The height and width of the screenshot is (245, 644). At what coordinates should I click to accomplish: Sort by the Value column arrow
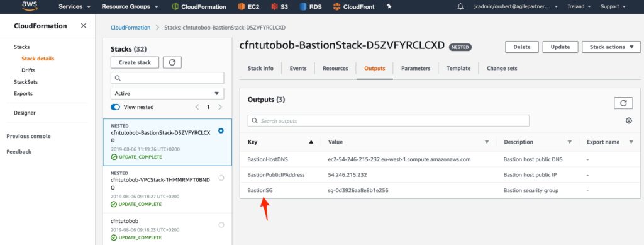487,142
